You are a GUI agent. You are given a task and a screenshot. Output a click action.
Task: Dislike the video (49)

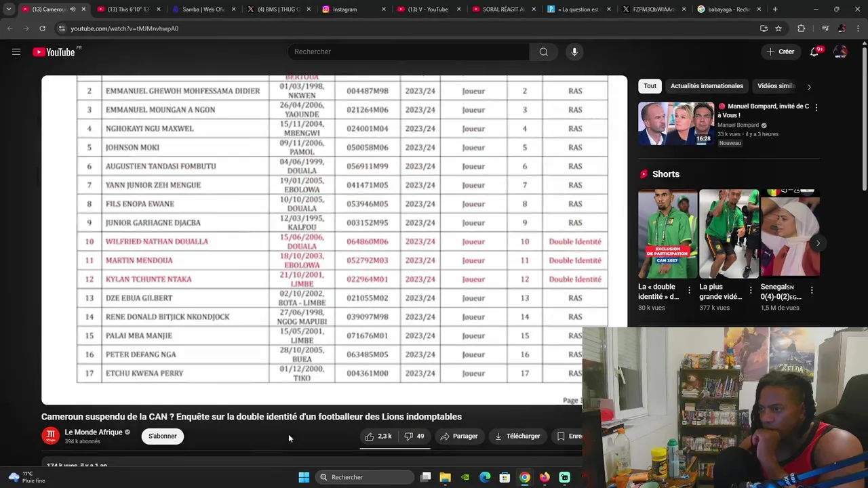click(x=414, y=436)
